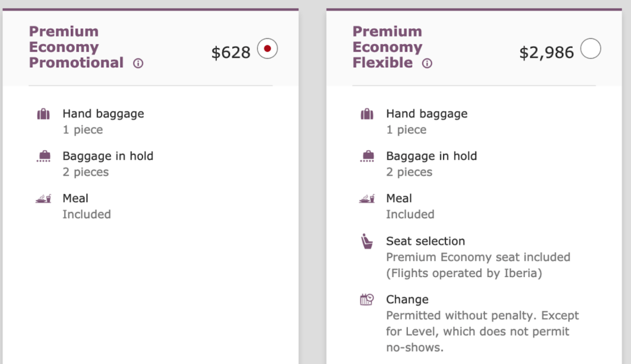Image resolution: width=631 pixels, height=364 pixels.
Task: Click the Change label in Flexible fare
Action: [407, 299]
